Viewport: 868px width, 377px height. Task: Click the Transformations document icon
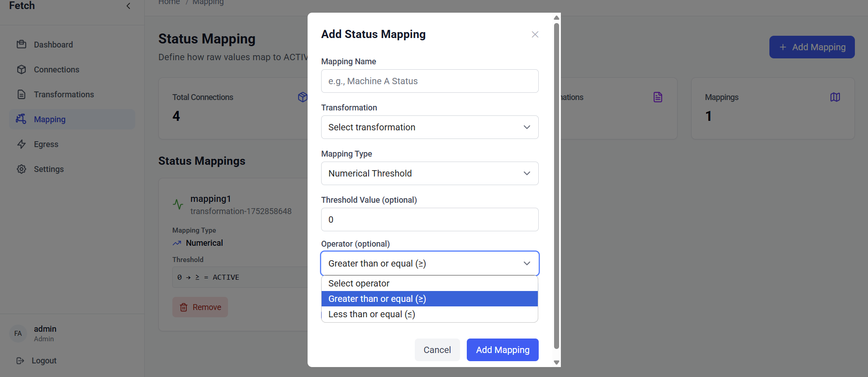tap(21, 94)
